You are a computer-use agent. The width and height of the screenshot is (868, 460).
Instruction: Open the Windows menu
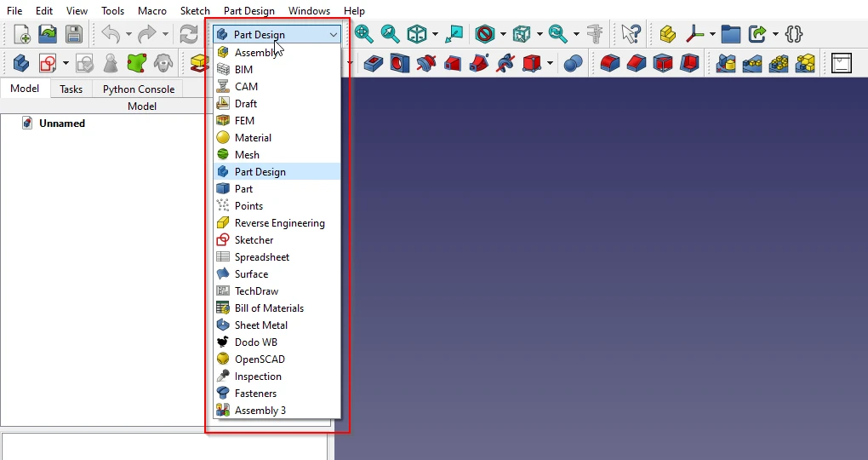pos(309,10)
